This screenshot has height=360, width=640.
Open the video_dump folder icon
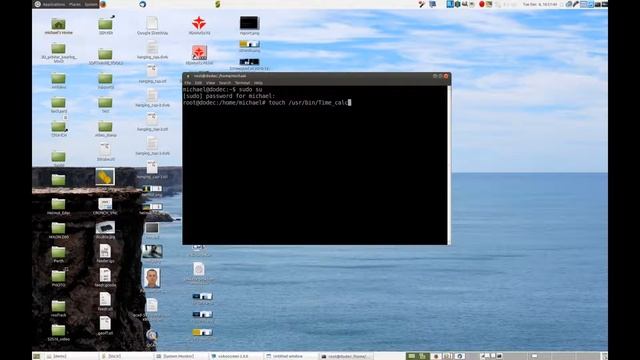click(x=105, y=129)
